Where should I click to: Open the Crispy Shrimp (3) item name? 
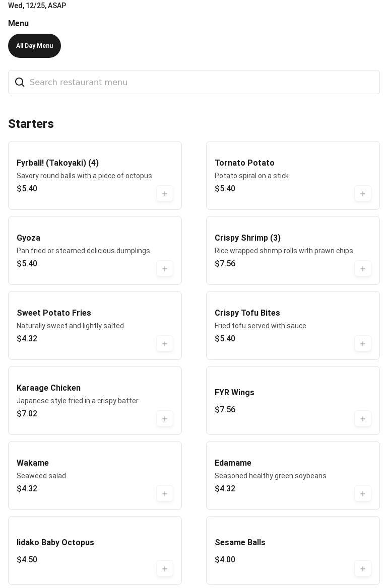pos(247,238)
